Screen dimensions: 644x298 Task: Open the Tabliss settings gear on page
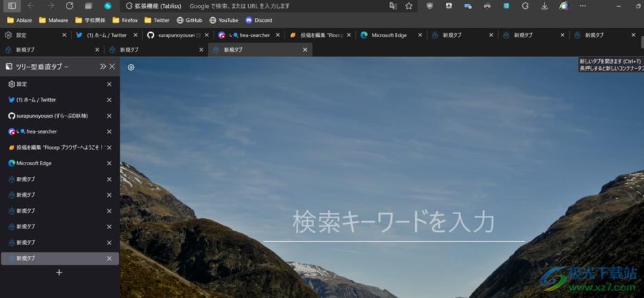pos(131,67)
